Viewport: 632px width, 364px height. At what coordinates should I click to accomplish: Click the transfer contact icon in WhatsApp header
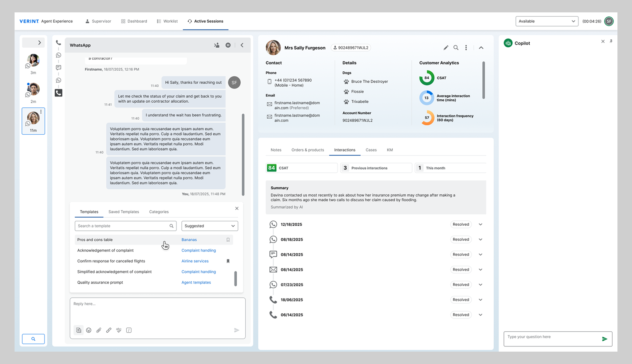217,45
